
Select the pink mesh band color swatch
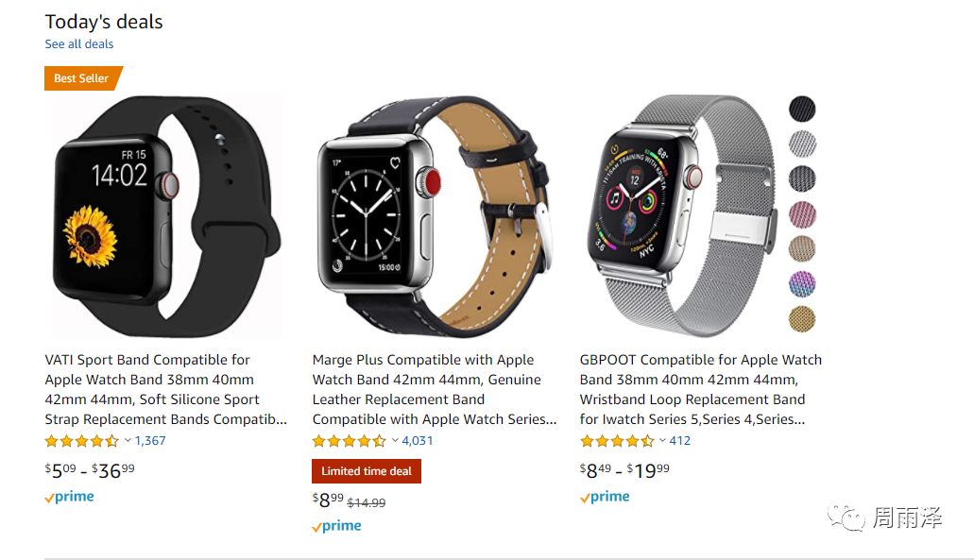click(802, 214)
